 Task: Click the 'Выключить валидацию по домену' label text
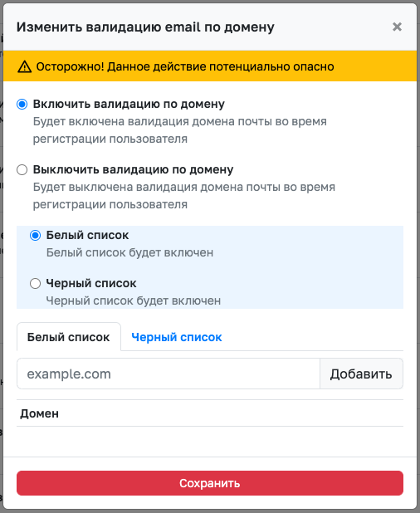[x=133, y=169]
